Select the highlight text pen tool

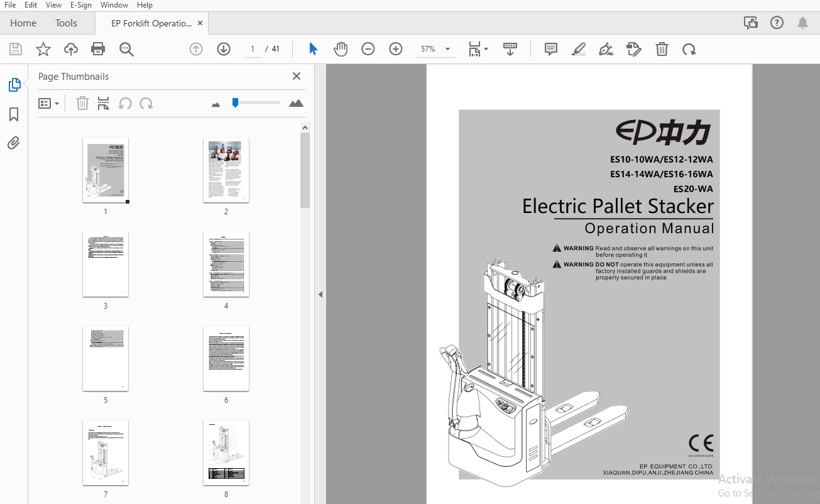click(579, 49)
